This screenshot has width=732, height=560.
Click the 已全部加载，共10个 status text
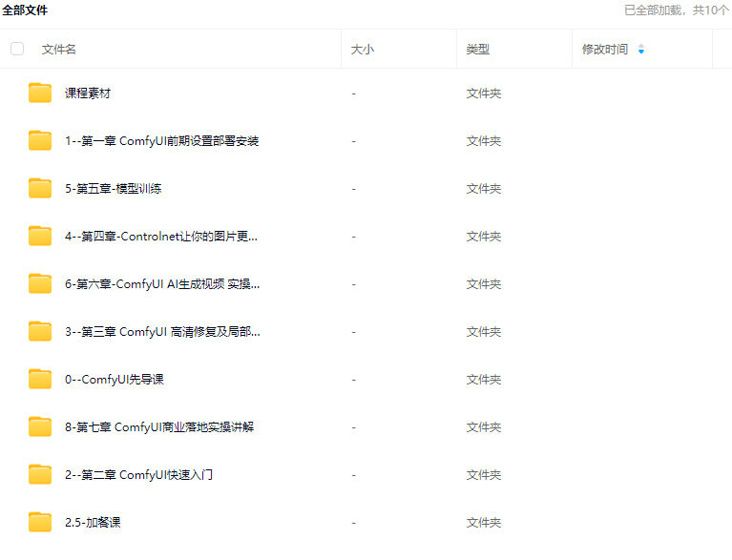coord(676,10)
